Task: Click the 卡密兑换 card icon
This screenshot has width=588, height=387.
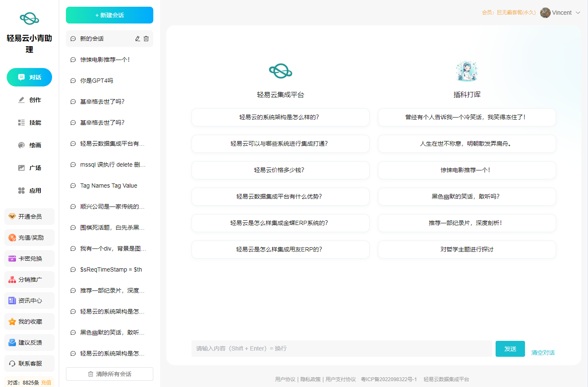Action: tap(12, 259)
